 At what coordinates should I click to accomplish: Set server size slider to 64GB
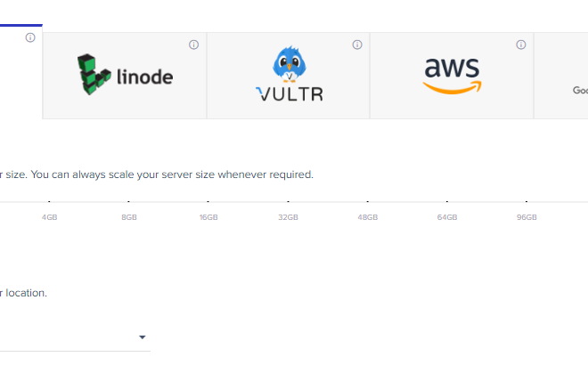pos(447,202)
